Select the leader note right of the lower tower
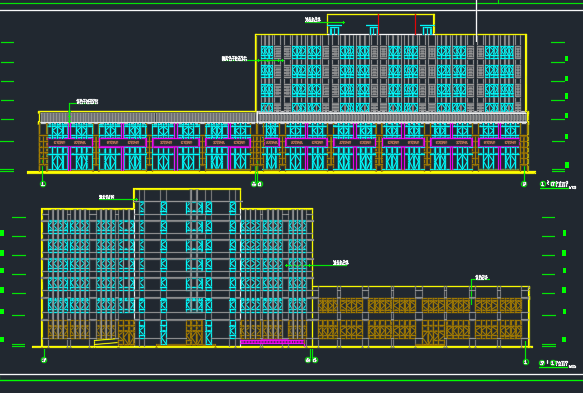 point(341,263)
